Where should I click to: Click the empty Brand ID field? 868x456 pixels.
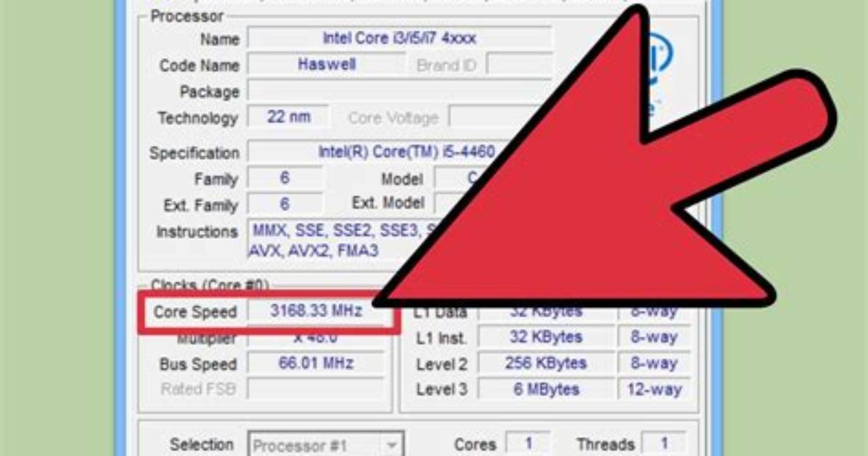519,65
